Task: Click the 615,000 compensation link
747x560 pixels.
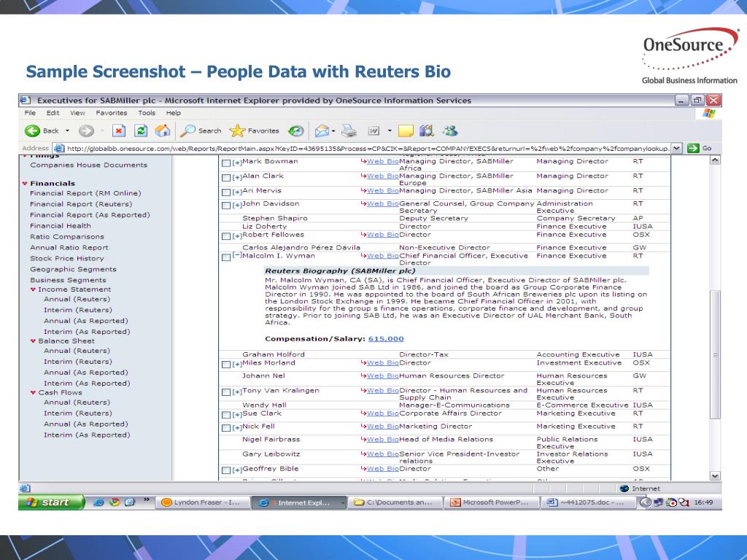Action: [x=386, y=339]
